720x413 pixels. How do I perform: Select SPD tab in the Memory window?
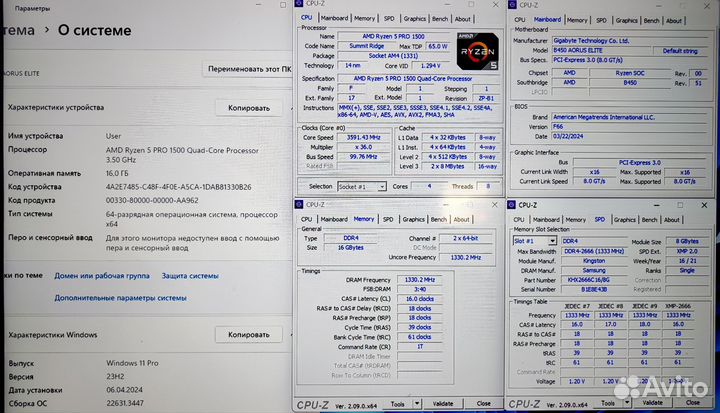pyautogui.click(x=388, y=219)
